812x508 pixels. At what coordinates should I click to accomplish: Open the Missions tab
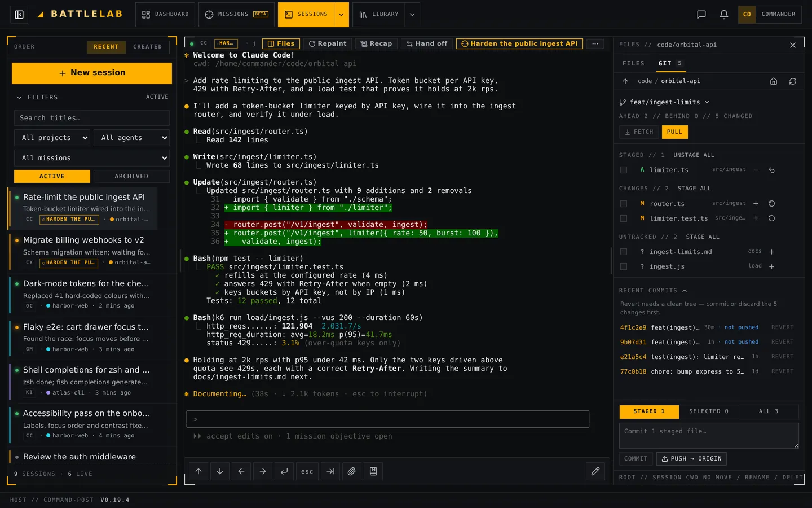tap(237, 15)
